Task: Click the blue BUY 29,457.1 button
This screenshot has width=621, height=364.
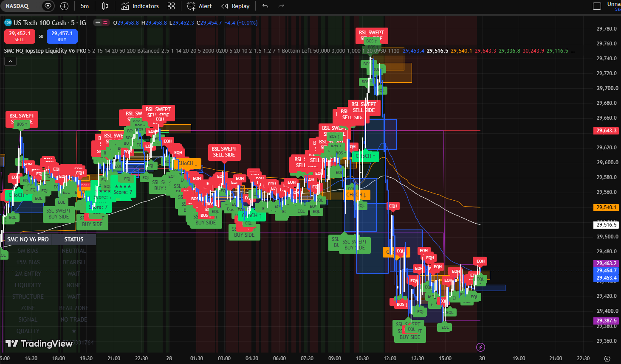Action: pyautogui.click(x=62, y=36)
